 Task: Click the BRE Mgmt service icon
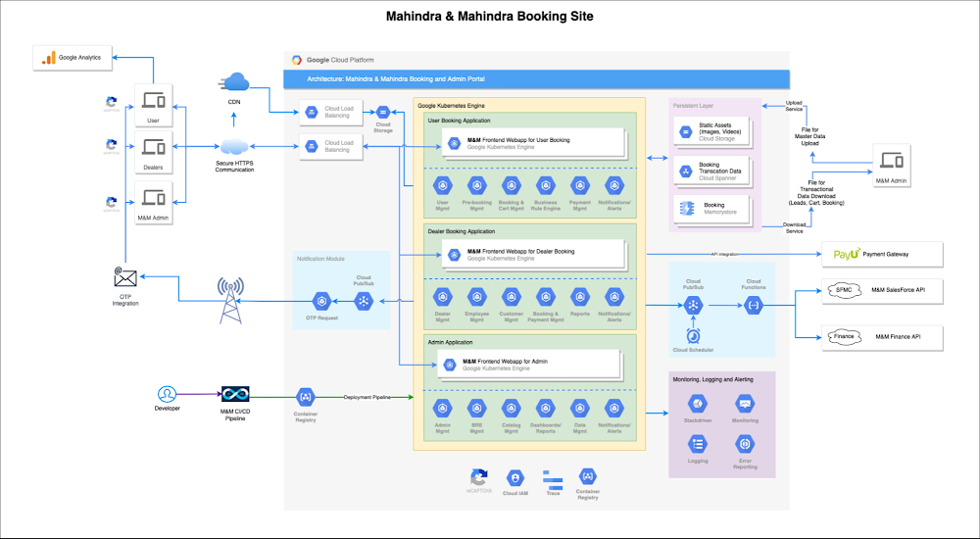[x=477, y=409]
